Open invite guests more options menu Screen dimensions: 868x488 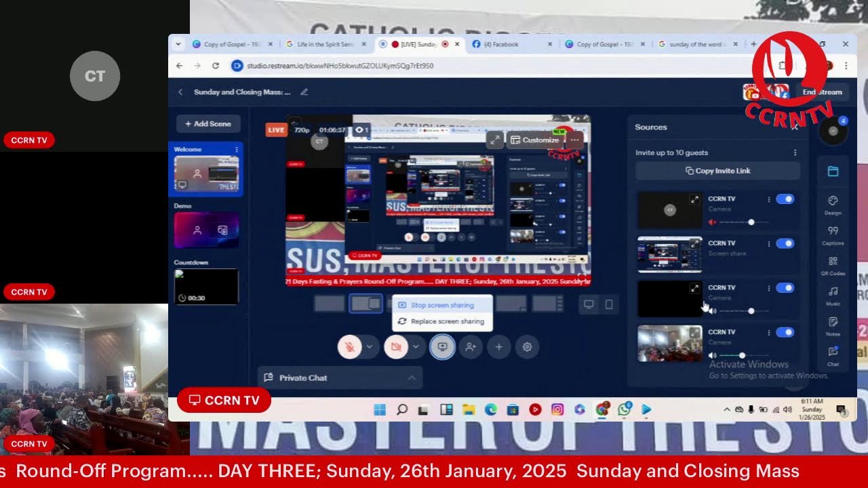[795, 152]
